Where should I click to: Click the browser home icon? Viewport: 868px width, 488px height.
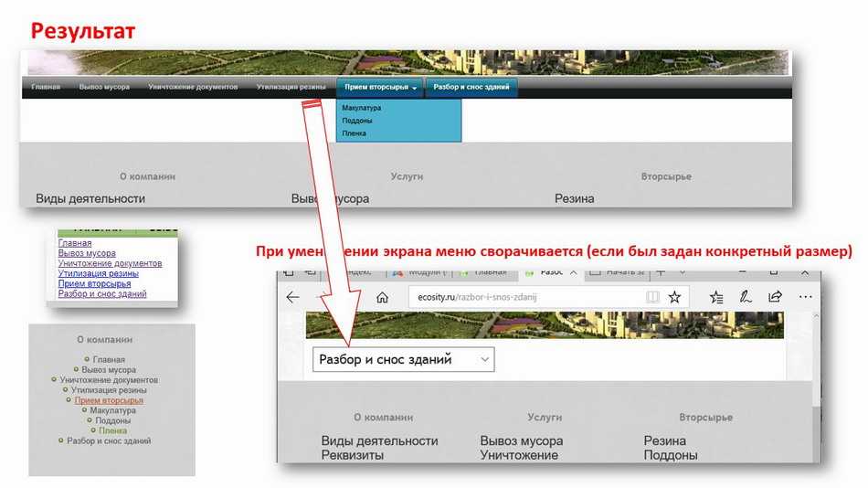tap(383, 297)
